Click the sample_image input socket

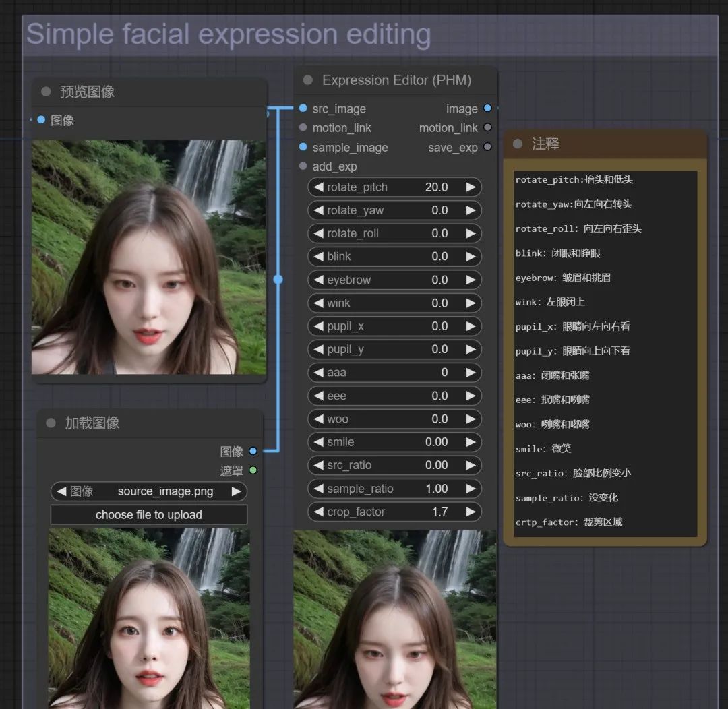click(303, 147)
